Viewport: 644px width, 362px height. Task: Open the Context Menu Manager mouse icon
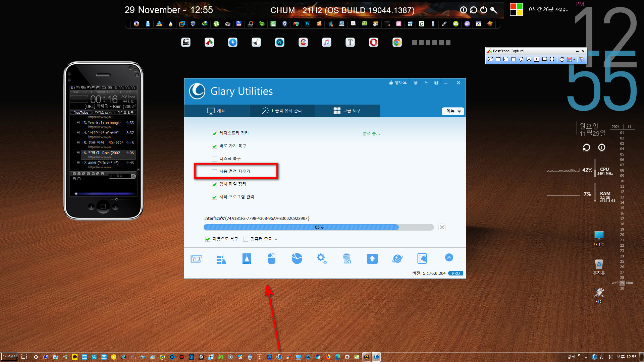272,258
